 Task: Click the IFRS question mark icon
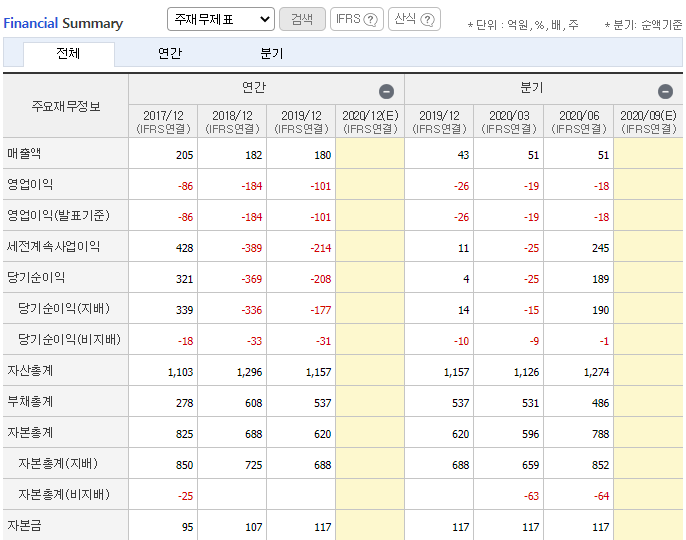tap(370, 20)
